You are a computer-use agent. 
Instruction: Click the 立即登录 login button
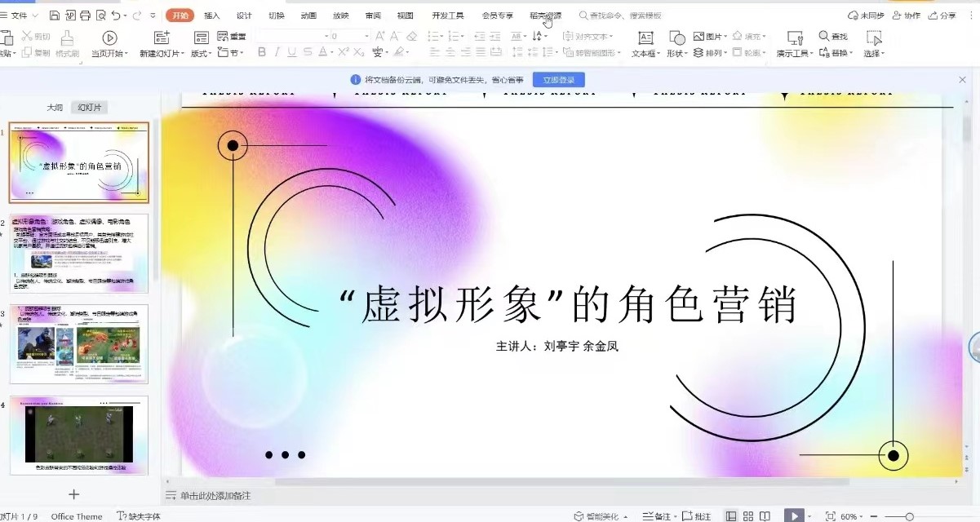[559, 80]
